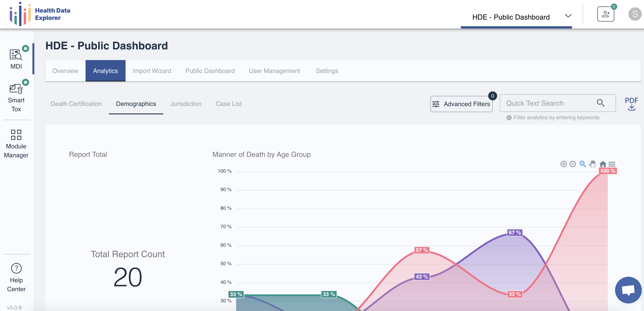
Task: Switch to the Overview tab
Action: pyautogui.click(x=65, y=71)
